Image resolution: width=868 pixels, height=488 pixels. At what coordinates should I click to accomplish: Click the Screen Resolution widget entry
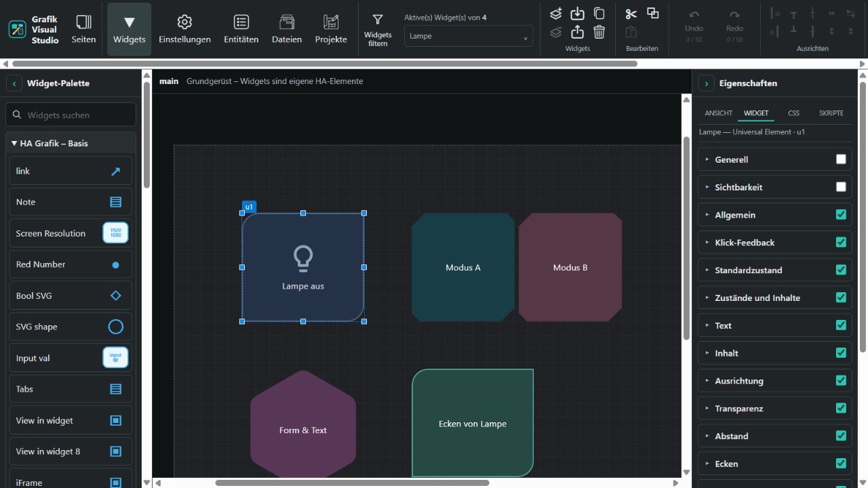click(71, 233)
